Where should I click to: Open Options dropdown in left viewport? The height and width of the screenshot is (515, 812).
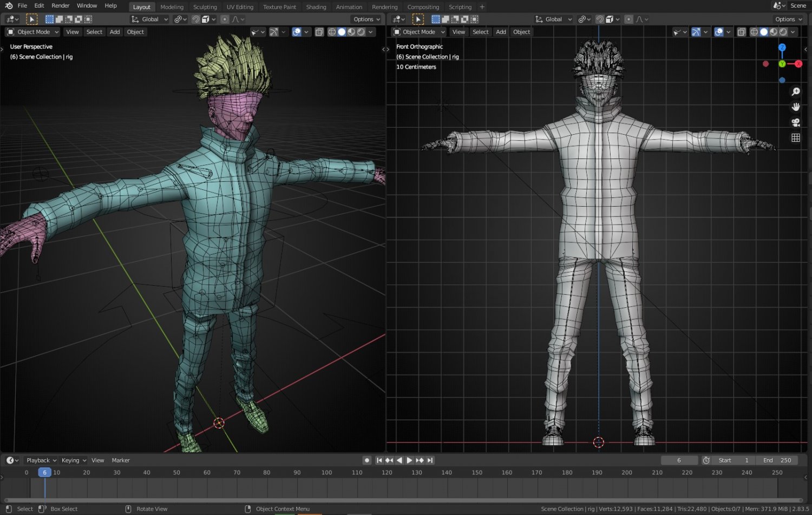(366, 19)
